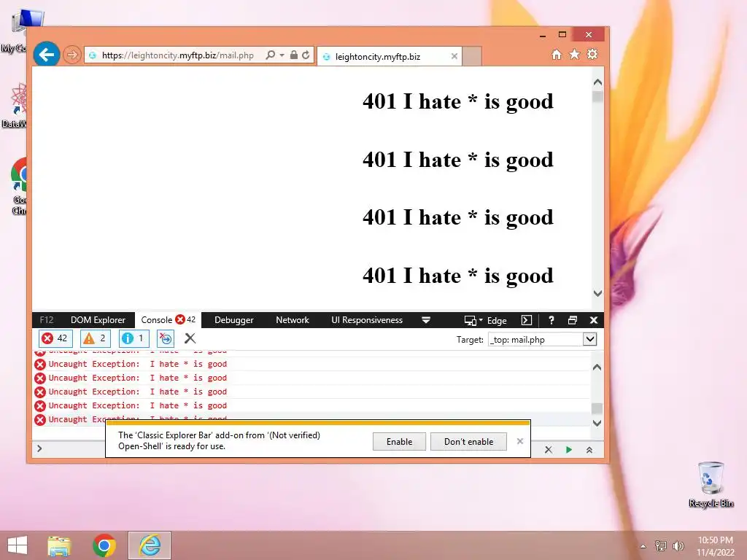Image resolution: width=747 pixels, height=560 pixels.
Task: Open the address bar dropdown arrow
Action: pos(282,55)
